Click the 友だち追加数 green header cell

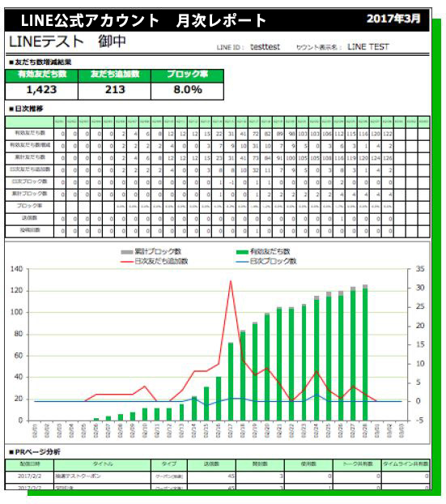pos(115,75)
